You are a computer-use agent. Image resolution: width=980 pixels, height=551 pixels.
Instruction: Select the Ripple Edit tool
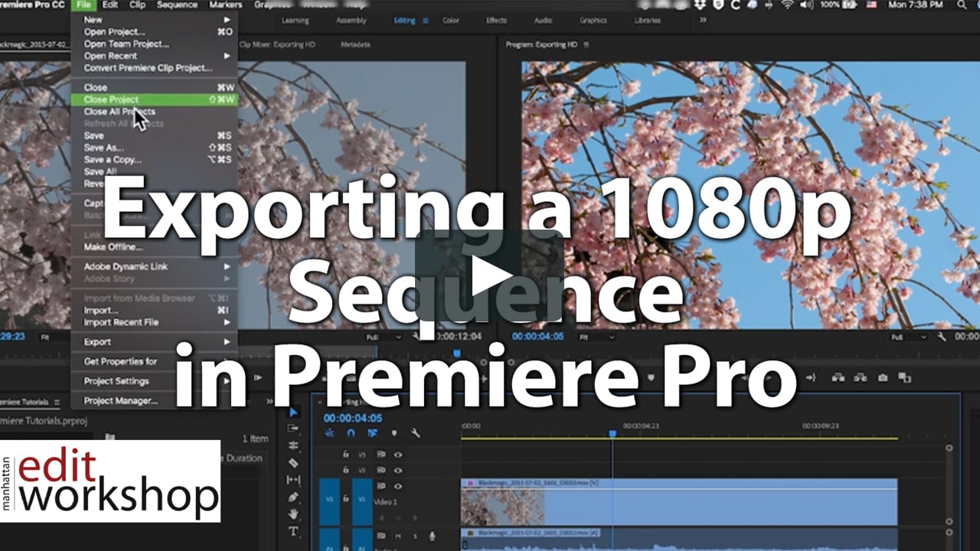point(293,445)
